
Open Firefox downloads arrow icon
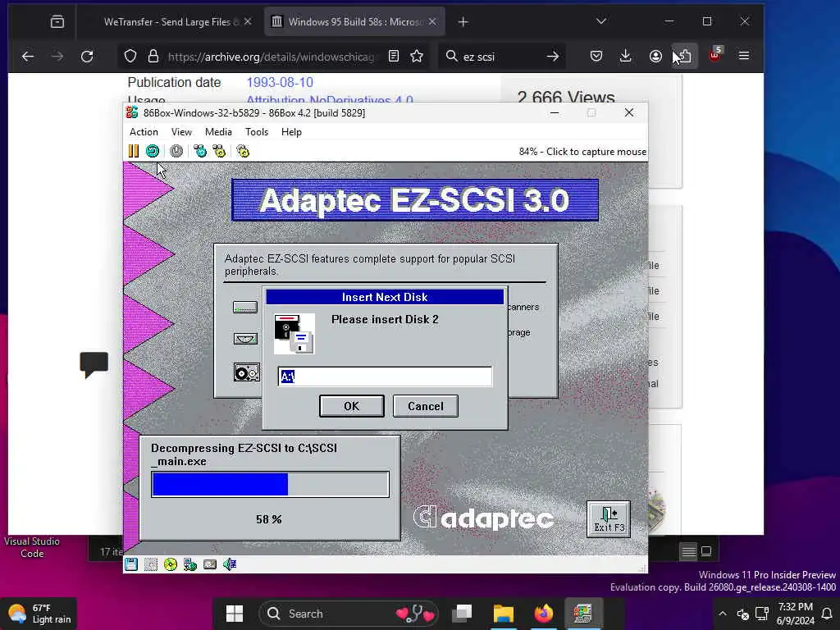pos(625,56)
